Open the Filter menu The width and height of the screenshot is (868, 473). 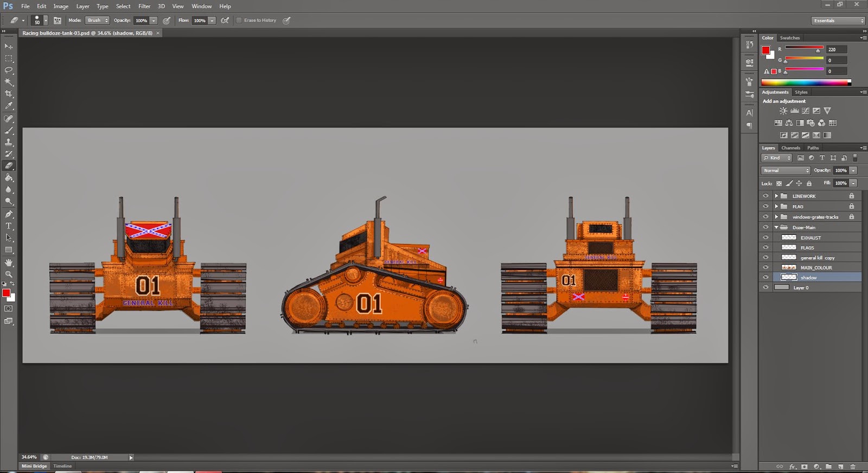pyautogui.click(x=144, y=6)
